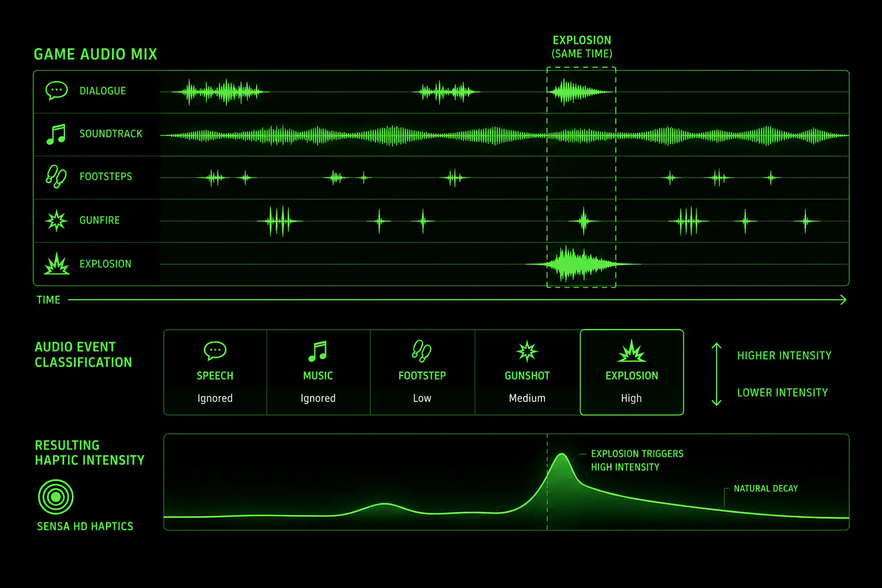Click the Footstep classification icon
Viewport: 882px width, 588px height.
tap(421, 351)
